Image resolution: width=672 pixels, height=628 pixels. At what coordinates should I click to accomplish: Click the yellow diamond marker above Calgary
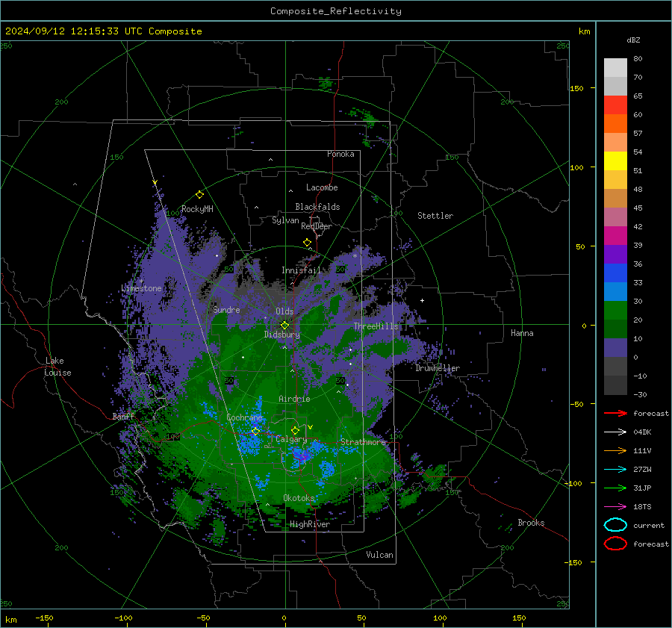(295, 430)
